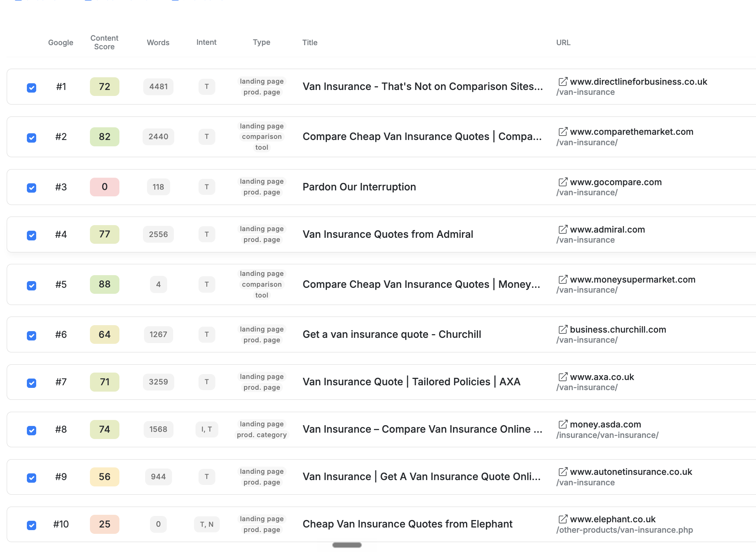
Task: Click title 'Get a van insurance quote - Churchill'
Action: click(392, 334)
